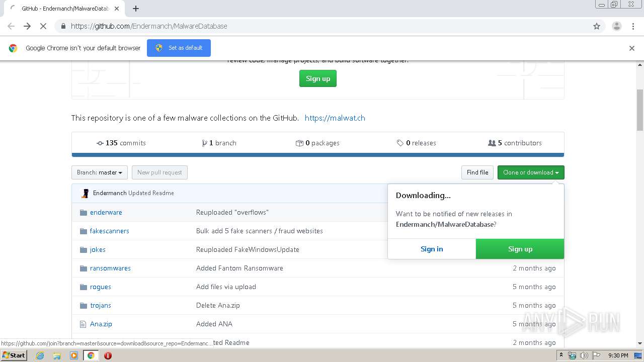Open the Chrome profile avatar icon
This screenshot has width=644, height=362.
(617, 26)
